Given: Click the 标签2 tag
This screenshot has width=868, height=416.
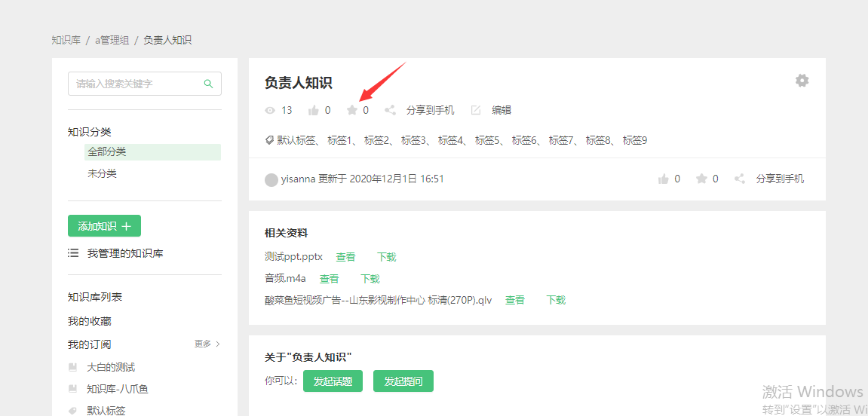Looking at the screenshot, I should tap(376, 140).
